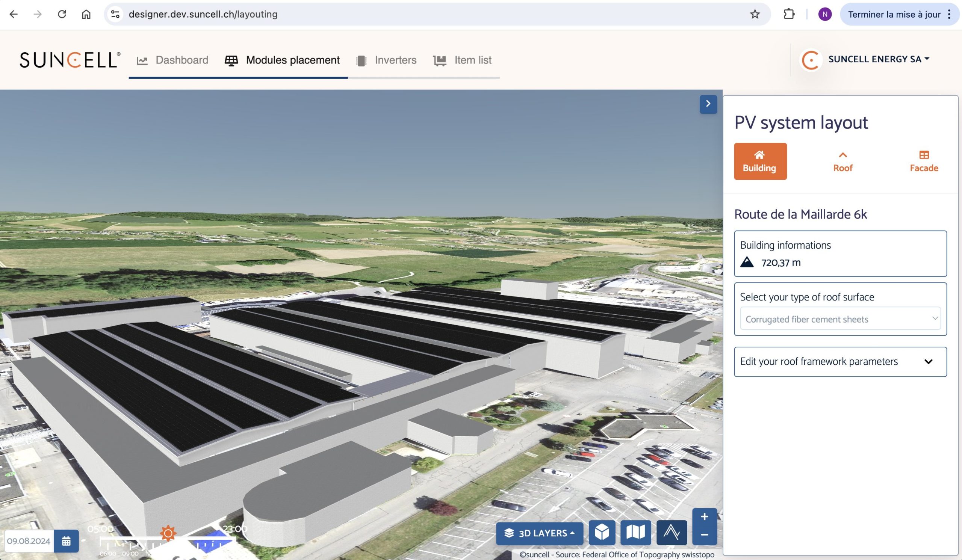962x560 pixels.
Task: Switch to Facade mode
Action: click(924, 162)
